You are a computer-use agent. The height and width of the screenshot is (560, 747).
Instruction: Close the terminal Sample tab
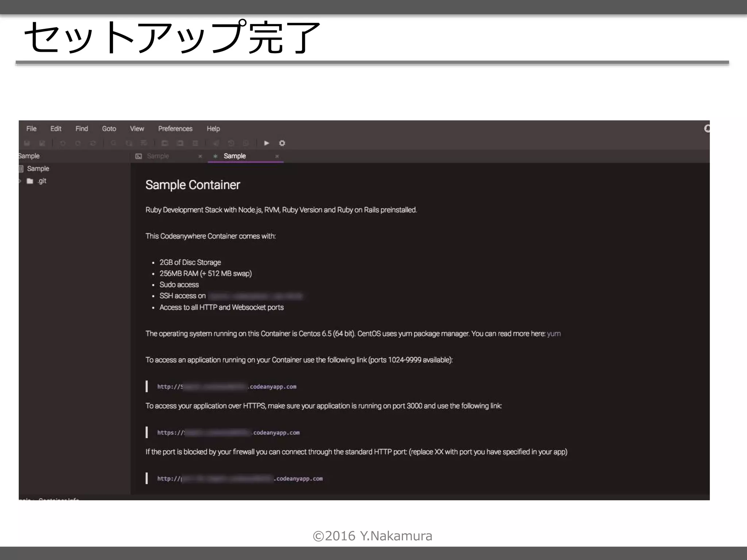click(200, 156)
